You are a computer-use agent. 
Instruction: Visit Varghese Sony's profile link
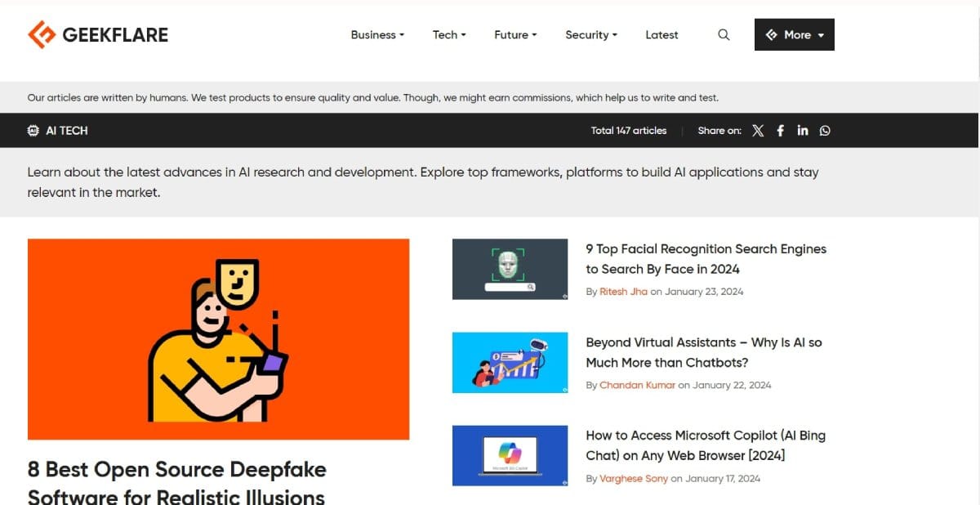[634, 478]
